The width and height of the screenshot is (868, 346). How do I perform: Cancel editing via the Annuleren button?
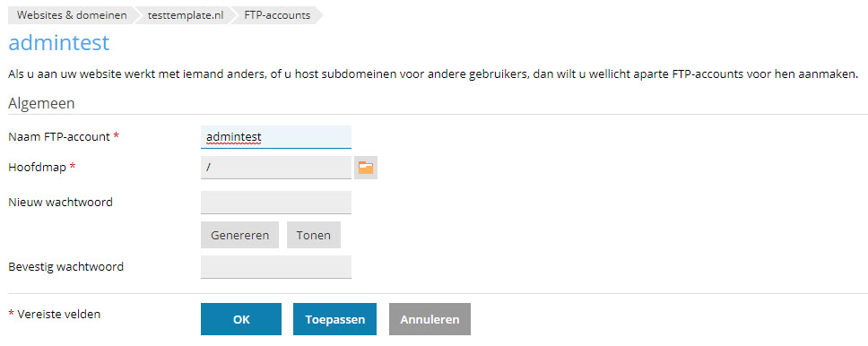pos(430,319)
